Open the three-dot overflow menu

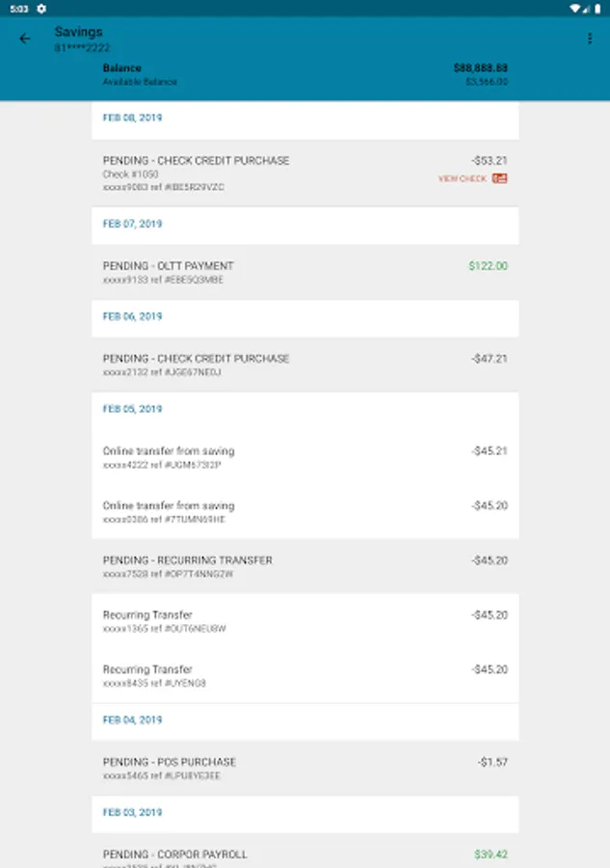(590, 39)
